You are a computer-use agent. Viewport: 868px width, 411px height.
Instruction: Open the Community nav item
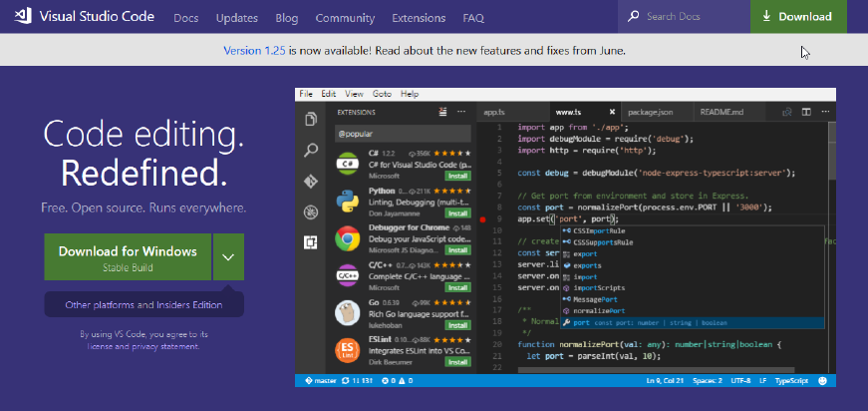point(345,18)
